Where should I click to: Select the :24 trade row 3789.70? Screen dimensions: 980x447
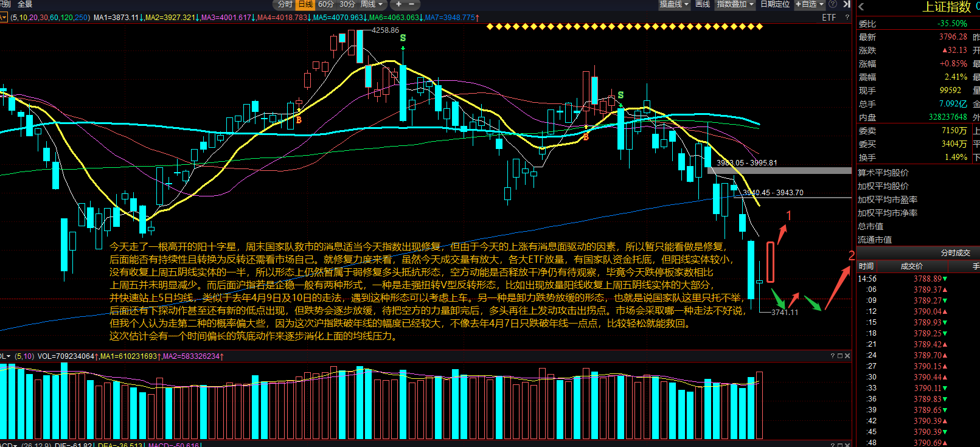pyautogui.click(x=918, y=355)
